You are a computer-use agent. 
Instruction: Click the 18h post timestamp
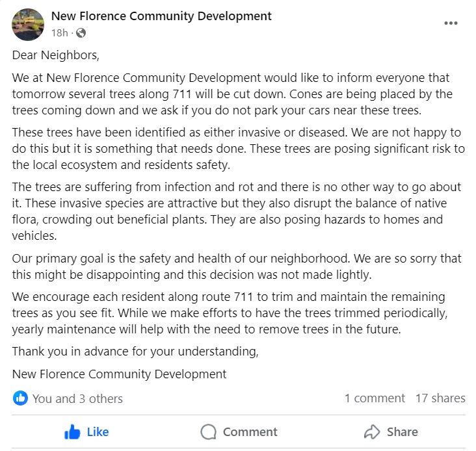tap(59, 32)
